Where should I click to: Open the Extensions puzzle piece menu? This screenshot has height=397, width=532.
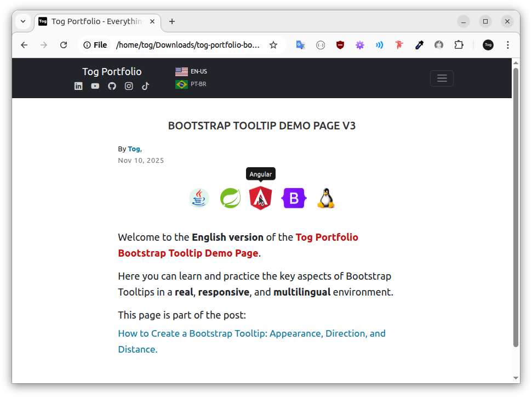459,45
